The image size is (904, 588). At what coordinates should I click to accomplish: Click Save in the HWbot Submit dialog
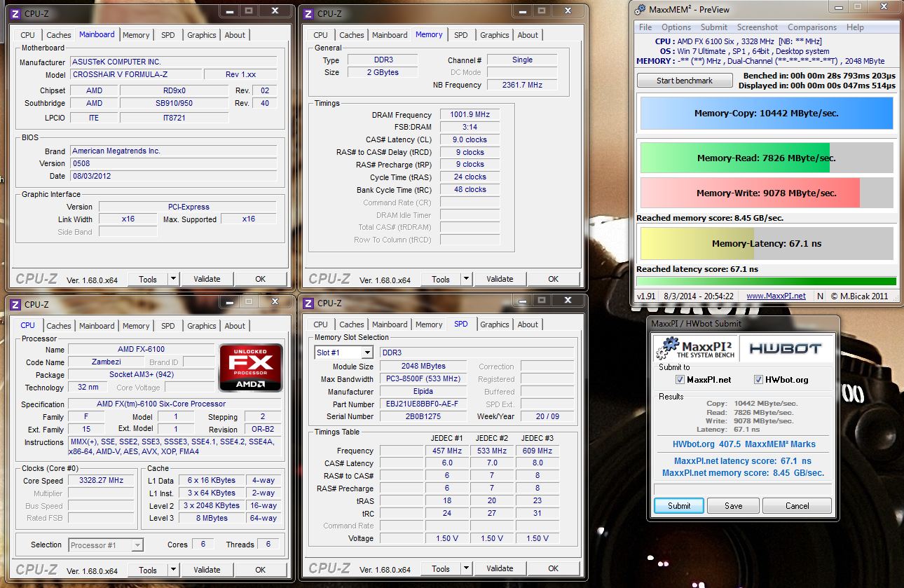click(733, 505)
